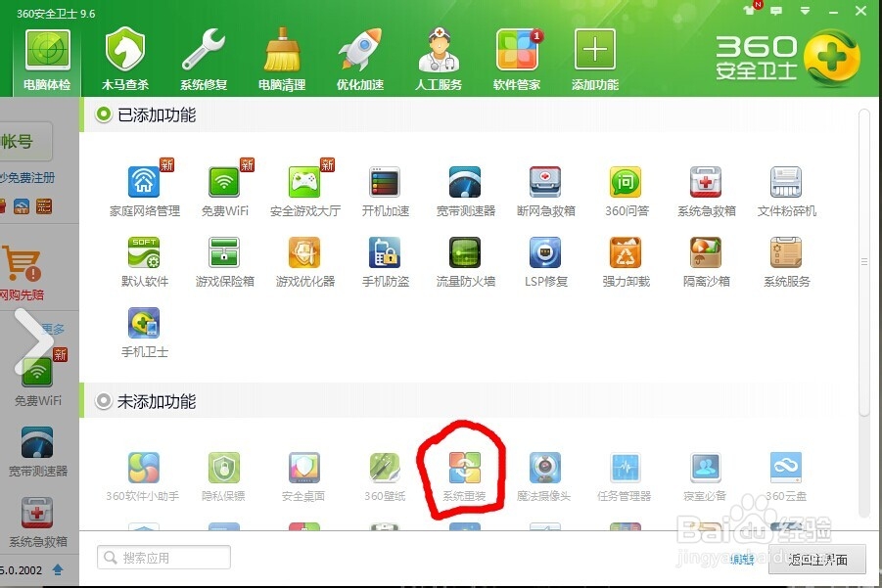The image size is (882, 588).
Task: Click the 帐号 button in sidebar
Action: pos(25,141)
